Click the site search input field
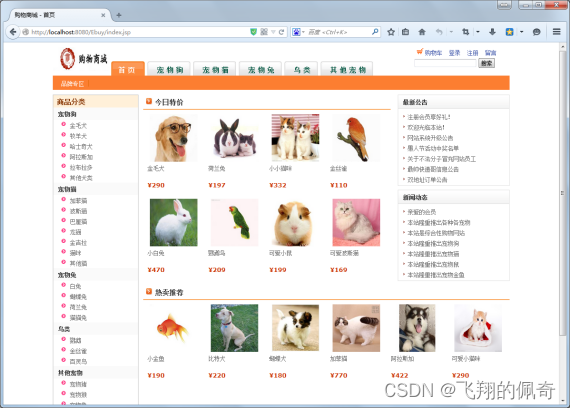The width and height of the screenshot is (571, 409). [x=445, y=63]
